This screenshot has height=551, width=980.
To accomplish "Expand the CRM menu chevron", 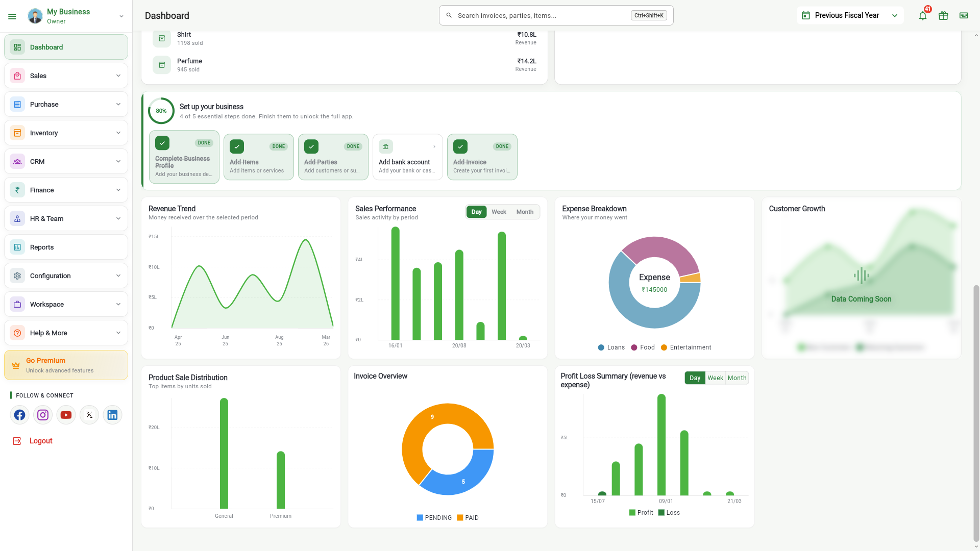I will (118, 161).
